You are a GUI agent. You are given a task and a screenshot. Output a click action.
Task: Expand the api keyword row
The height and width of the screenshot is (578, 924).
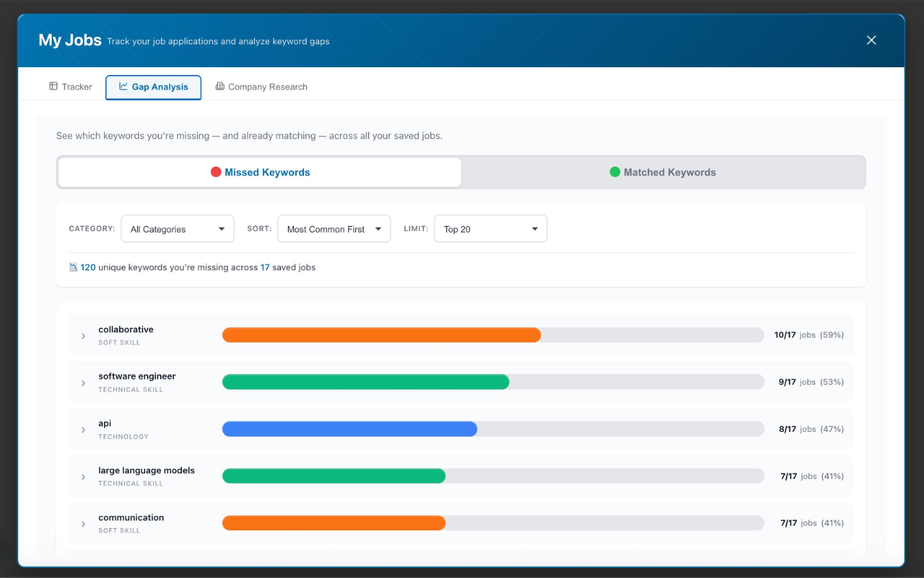coord(84,430)
